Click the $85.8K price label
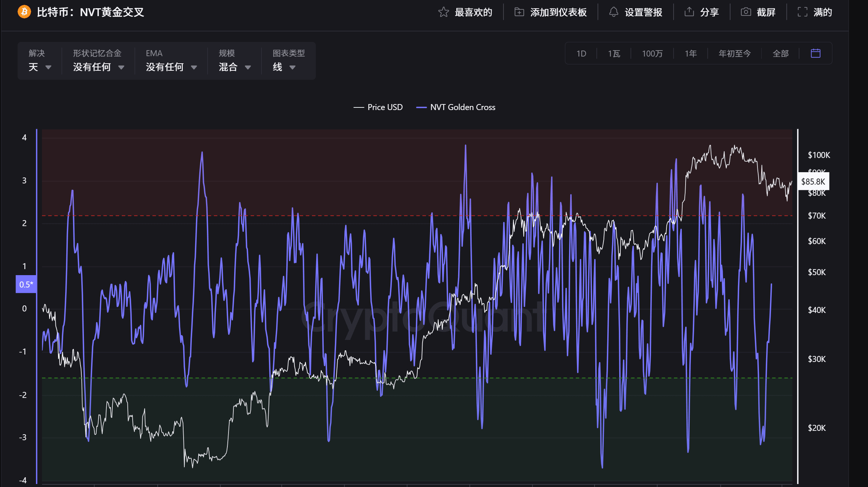This screenshot has height=487, width=868. click(x=813, y=182)
